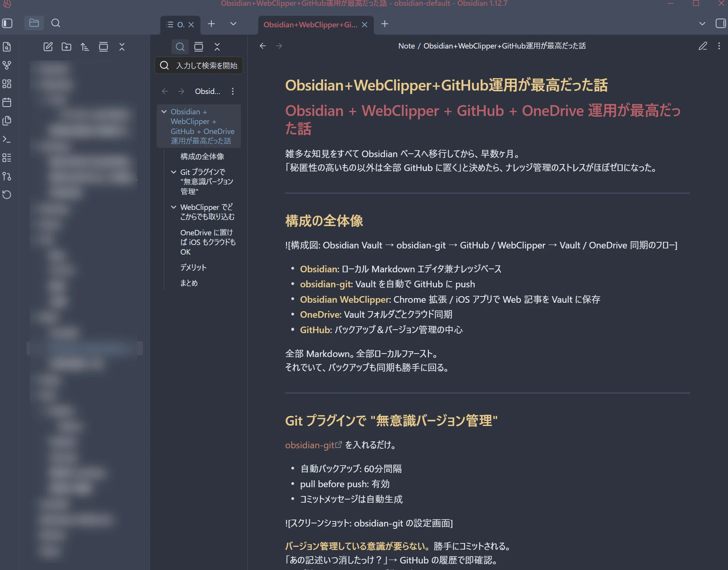
Task: Close the outline tab
Action: pyautogui.click(x=191, y=25)
